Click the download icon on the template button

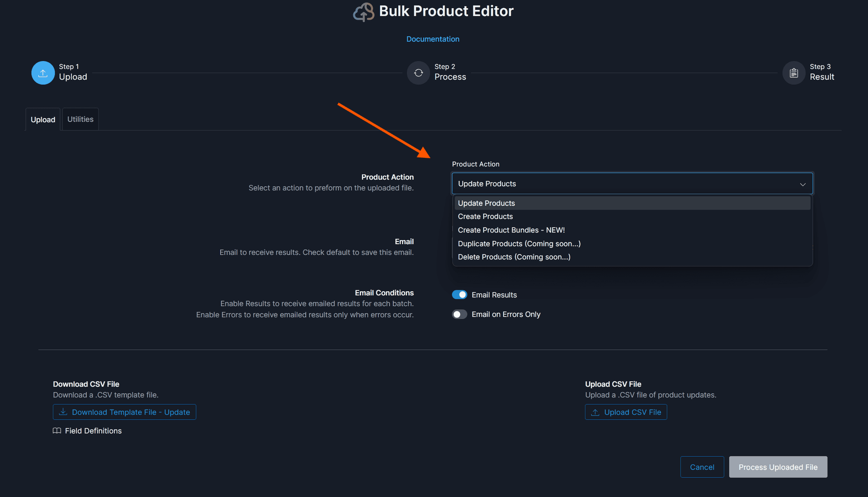63,412
